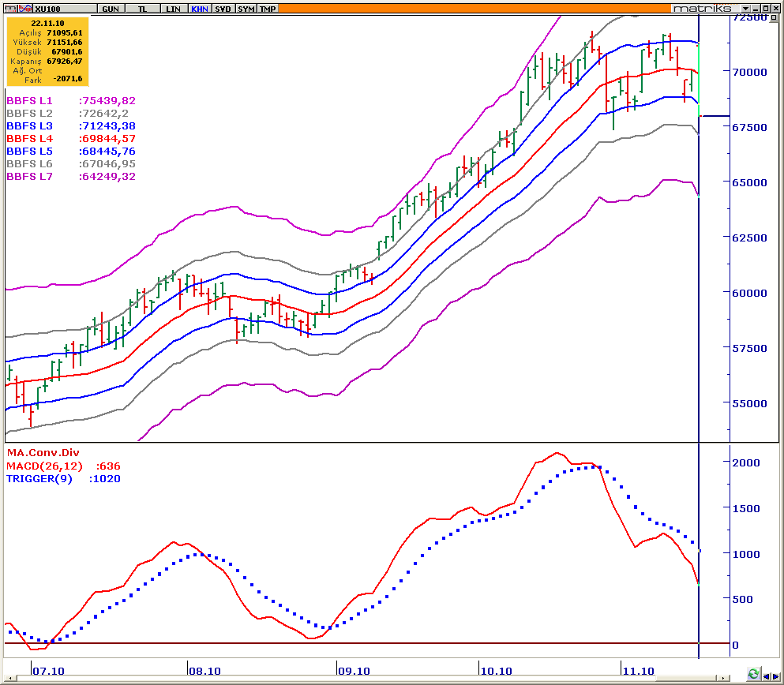Toggle the LIN scale button
This screenshot has height=685, width=784.
[x=173, y=8]
